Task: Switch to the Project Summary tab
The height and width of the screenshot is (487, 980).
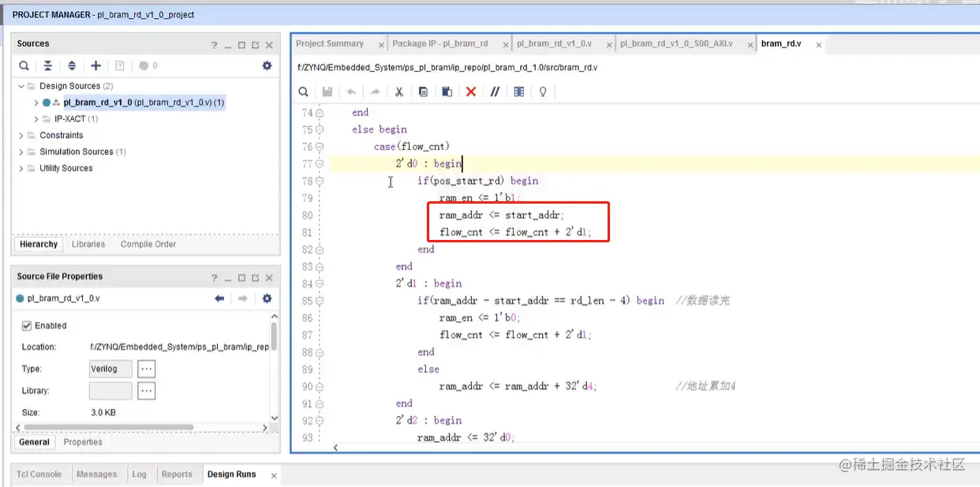Action: (330, 44)
